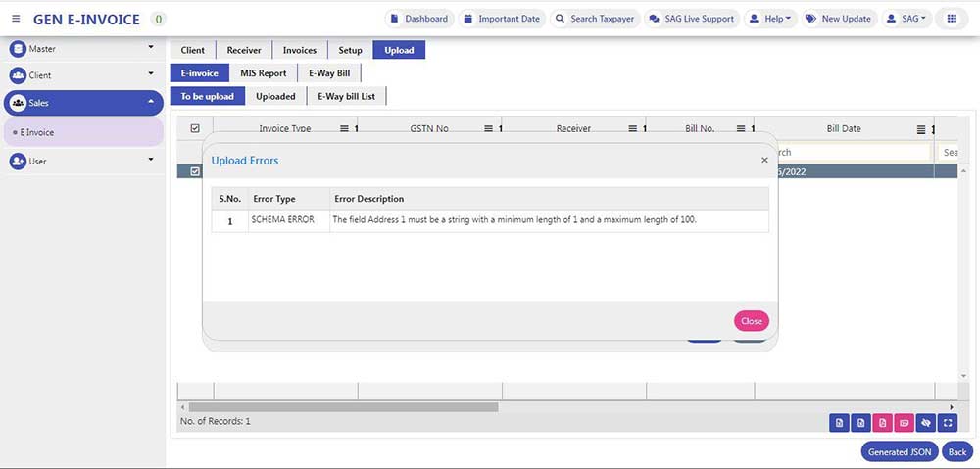This screenshot has height=469, width=980.
Task: Open the hamburger menu beside GEN E-INVOICE
Action: click(16, 20)
